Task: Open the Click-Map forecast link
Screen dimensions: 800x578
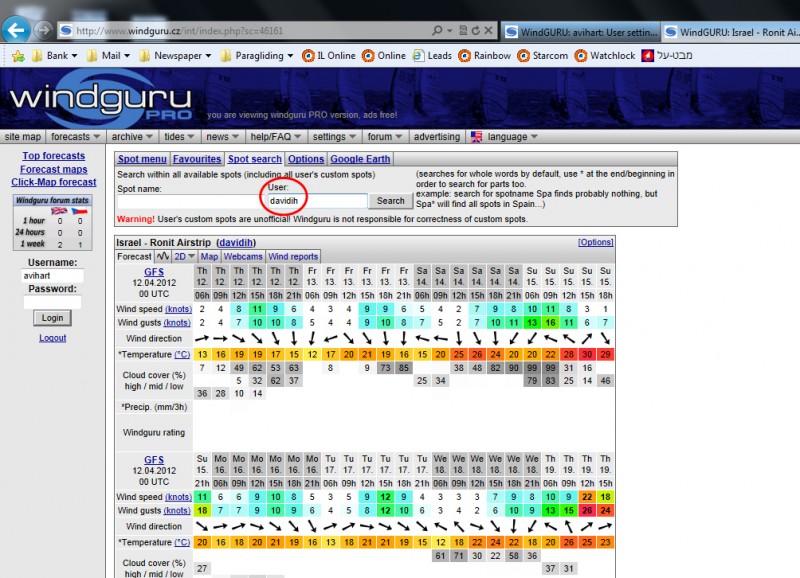Action: pos(54,182)
